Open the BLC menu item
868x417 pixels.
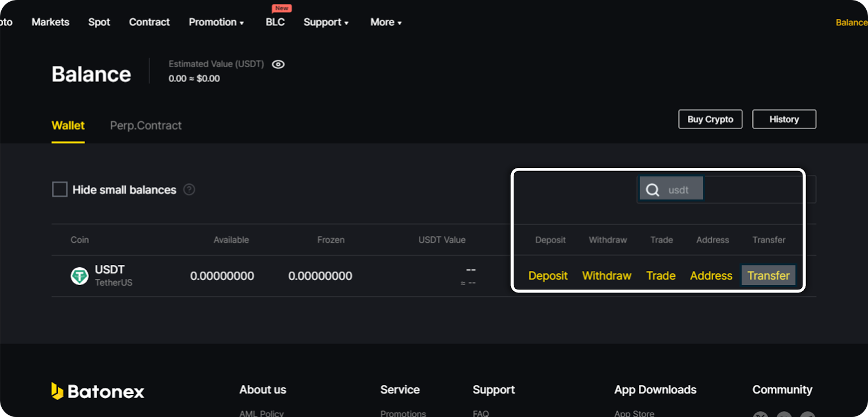(x=275, y=22)
